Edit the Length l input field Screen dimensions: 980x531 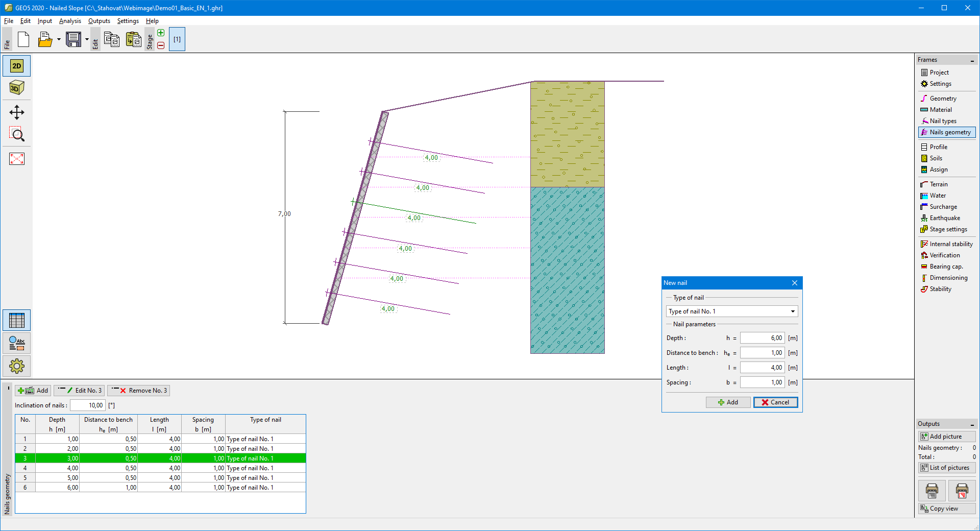762,368
